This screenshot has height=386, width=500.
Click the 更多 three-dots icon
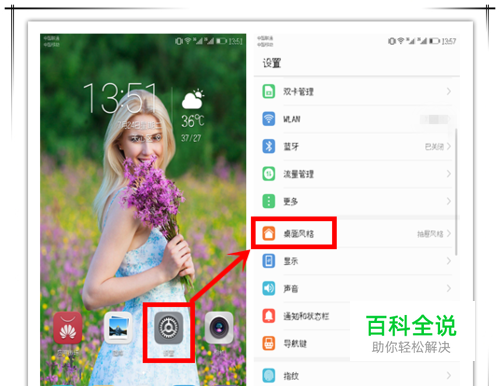coord(269,201)
